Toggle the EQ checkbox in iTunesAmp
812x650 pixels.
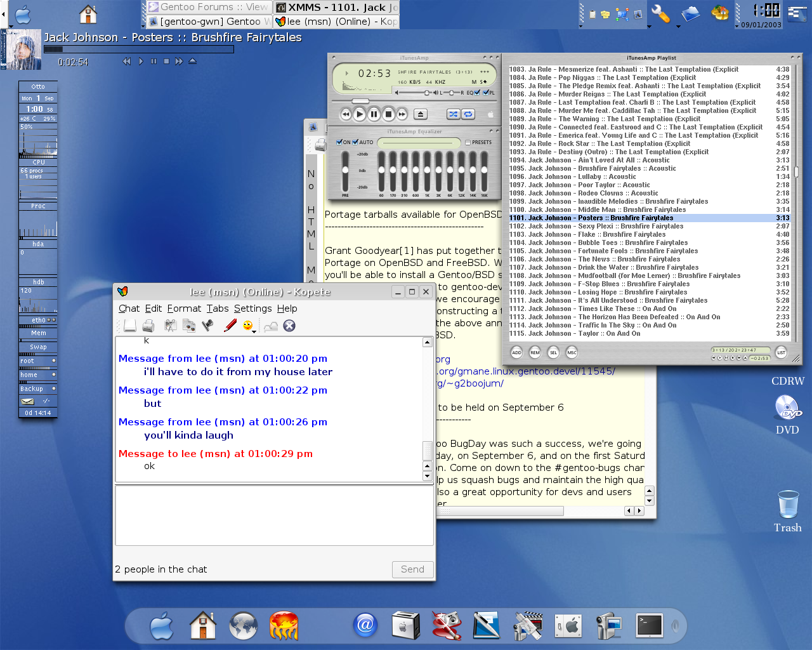[478, 93]
